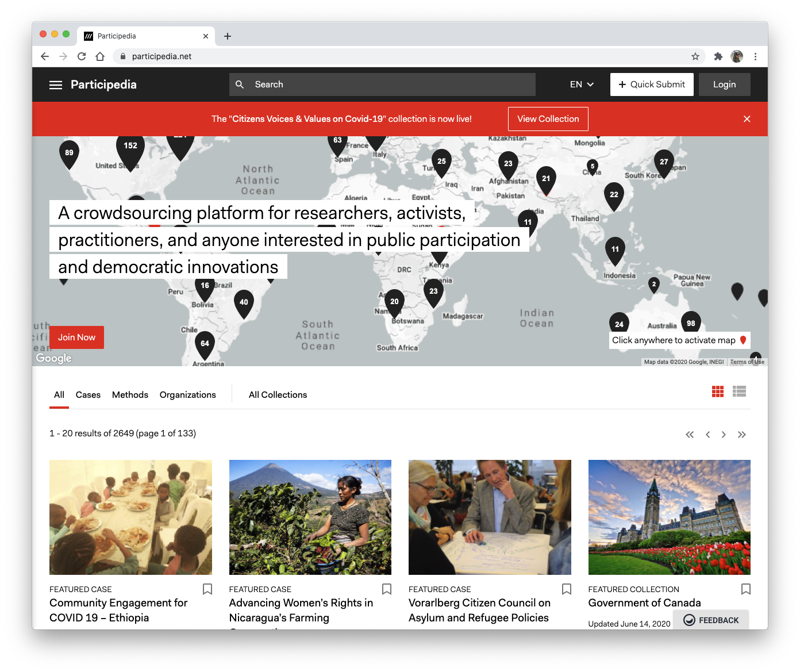Bookmark the Community Engagement for COVID 19 case
The image size is (800, 672).
tap(207, 589)
